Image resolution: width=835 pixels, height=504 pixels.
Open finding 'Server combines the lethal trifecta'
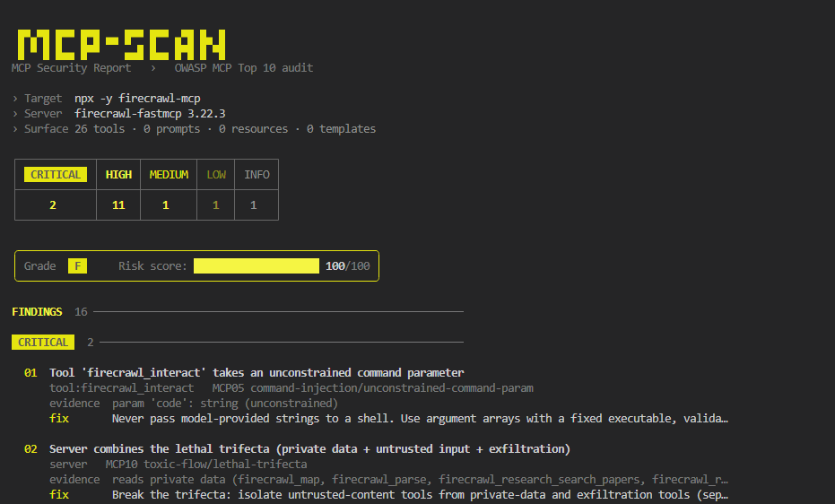click(310, 448)
